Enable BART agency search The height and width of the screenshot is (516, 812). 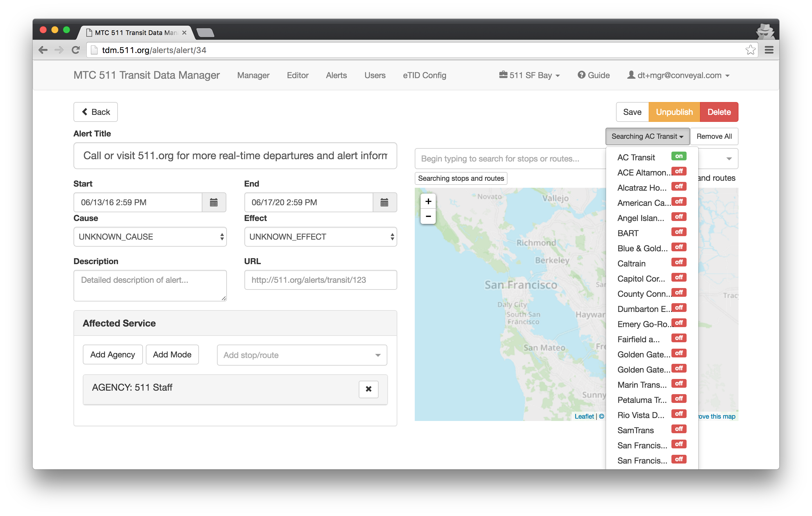[679, 232]
